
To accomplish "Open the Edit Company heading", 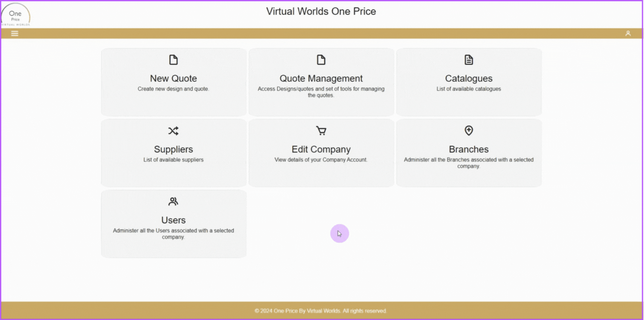I will pyautogui.click(x=321, y=149).
